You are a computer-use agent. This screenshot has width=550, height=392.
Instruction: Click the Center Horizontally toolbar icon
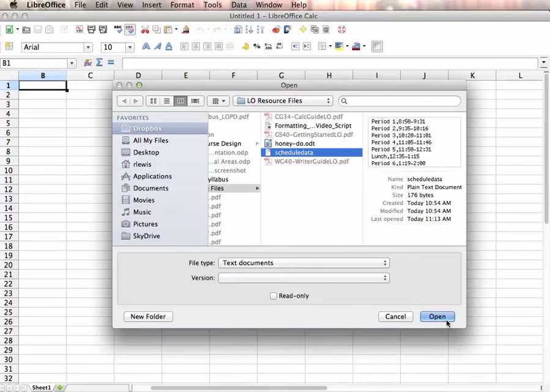(x=196, y=46)
